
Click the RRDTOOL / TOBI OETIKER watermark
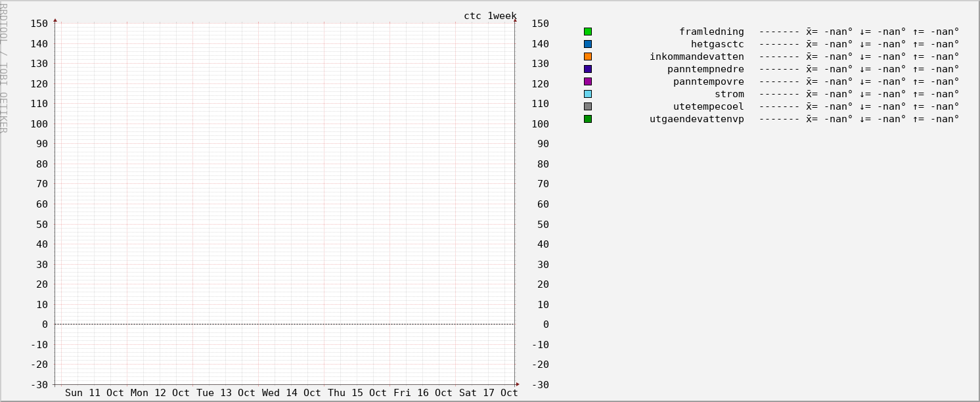click(4, 68)
